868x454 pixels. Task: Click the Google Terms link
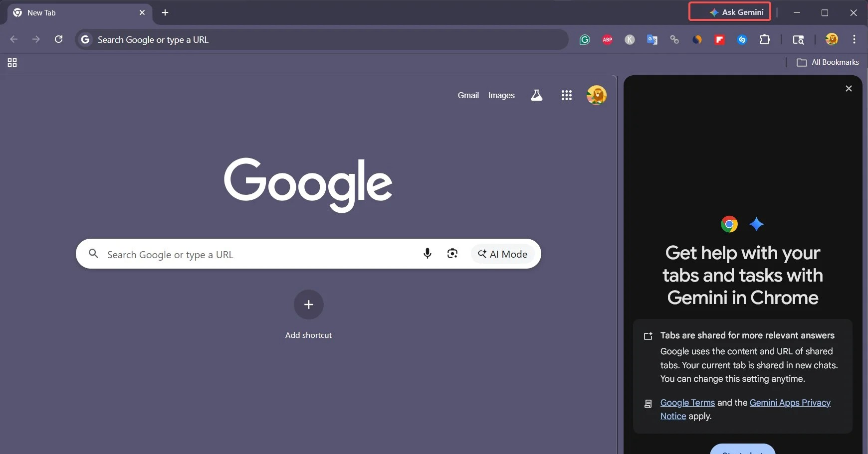point(686,403)
